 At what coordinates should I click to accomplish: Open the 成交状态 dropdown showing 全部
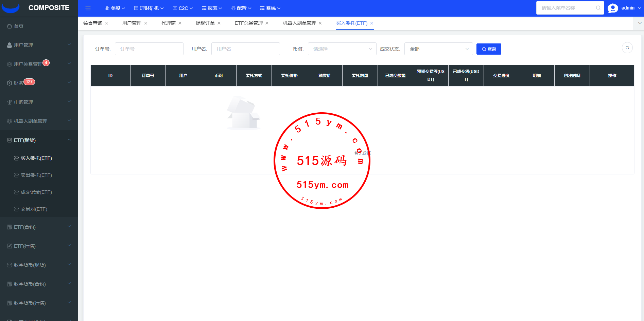[x=438, y=49]
